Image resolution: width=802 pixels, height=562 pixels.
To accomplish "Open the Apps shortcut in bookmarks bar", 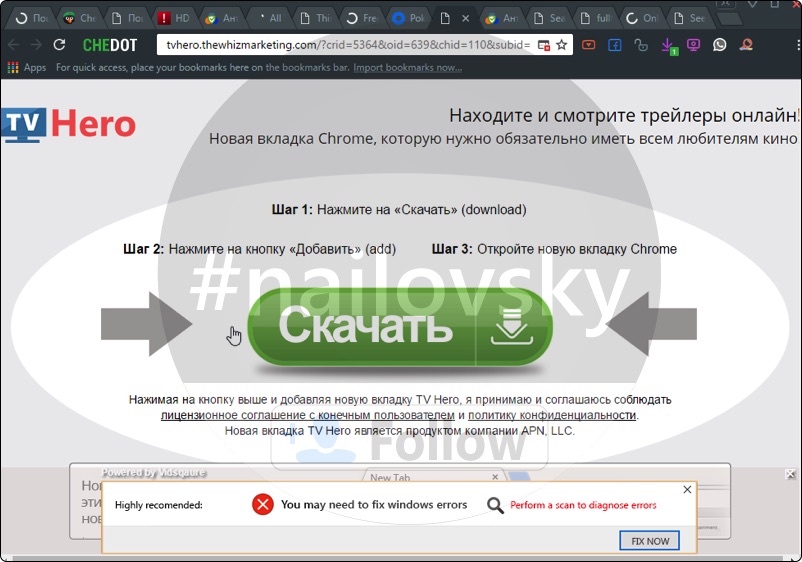I will pyautogui.click(x=27, y=68).
